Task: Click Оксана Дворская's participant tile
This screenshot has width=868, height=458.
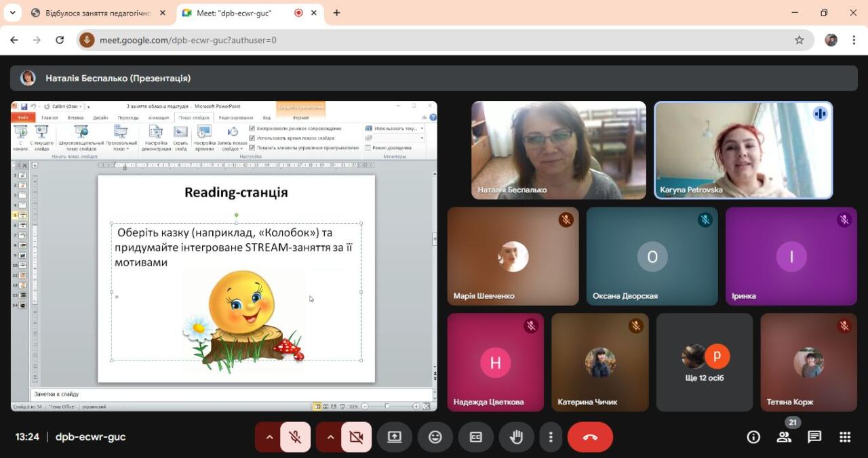Action: pos(652,256)
